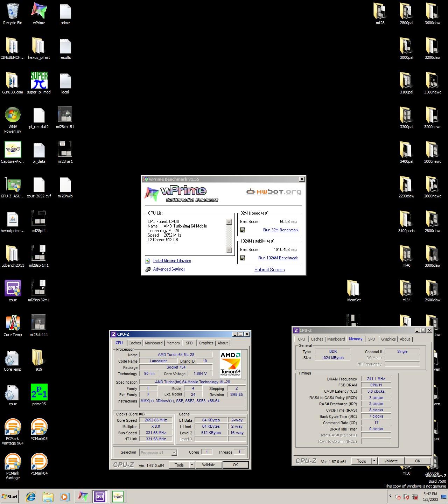The width and height of the screenshot is (448, 504).
Task: Open Internet Explorer from the taskbar
Action: click(x=31, y=496)
